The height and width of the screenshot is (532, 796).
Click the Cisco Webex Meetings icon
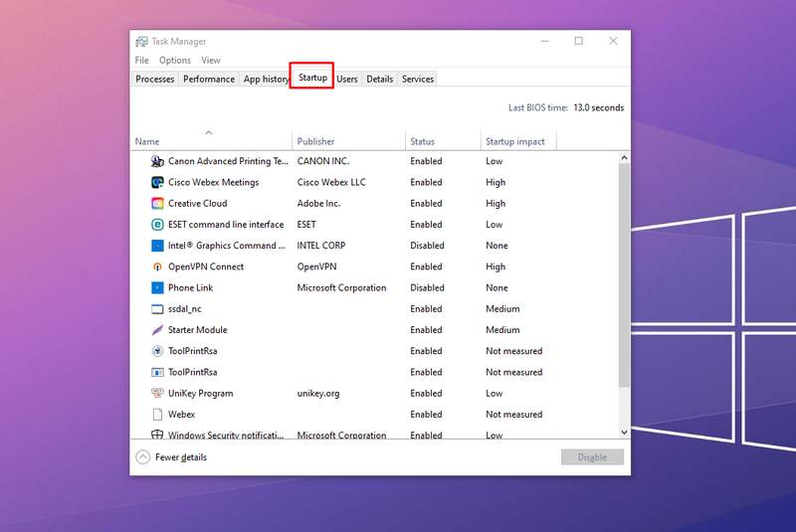tap(157, 183)
